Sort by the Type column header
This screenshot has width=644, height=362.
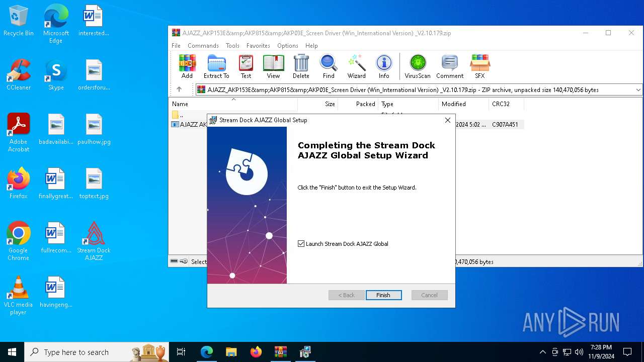point(408,104)
